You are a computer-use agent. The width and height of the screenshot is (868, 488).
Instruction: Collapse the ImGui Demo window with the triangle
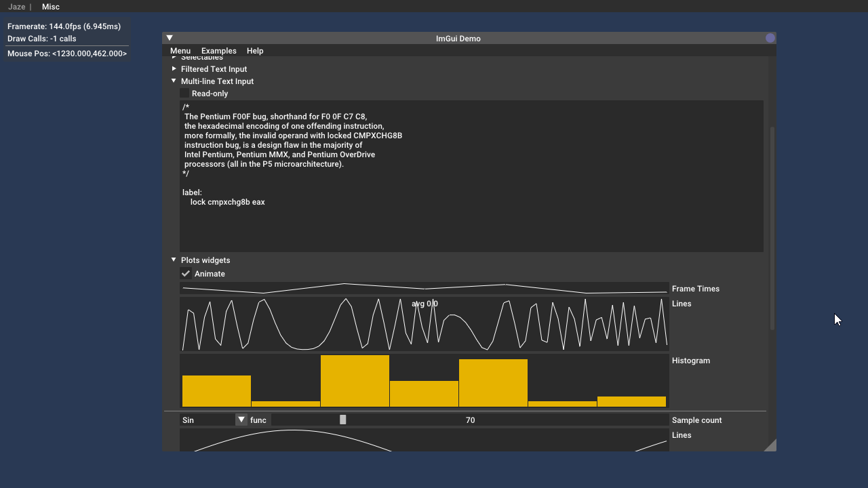(170, 38)
